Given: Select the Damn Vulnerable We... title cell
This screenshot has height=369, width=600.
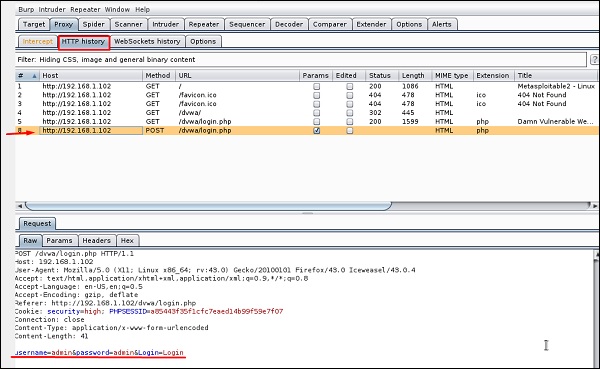Looking at the screenshot, I should 555,122.
